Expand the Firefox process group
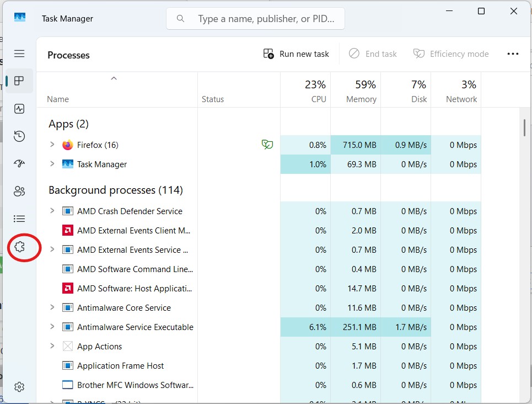This screenshot has height=404, width=532. point(52,145)
